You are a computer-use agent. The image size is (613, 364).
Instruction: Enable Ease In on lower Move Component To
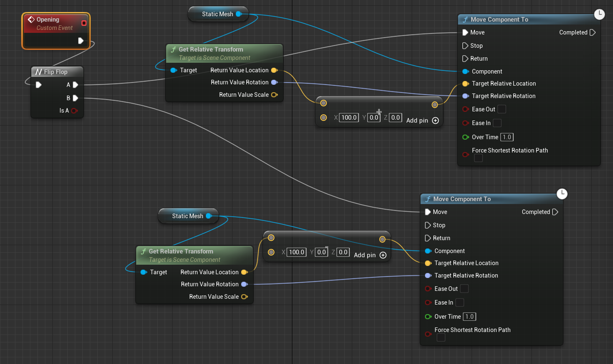(460, 303)
